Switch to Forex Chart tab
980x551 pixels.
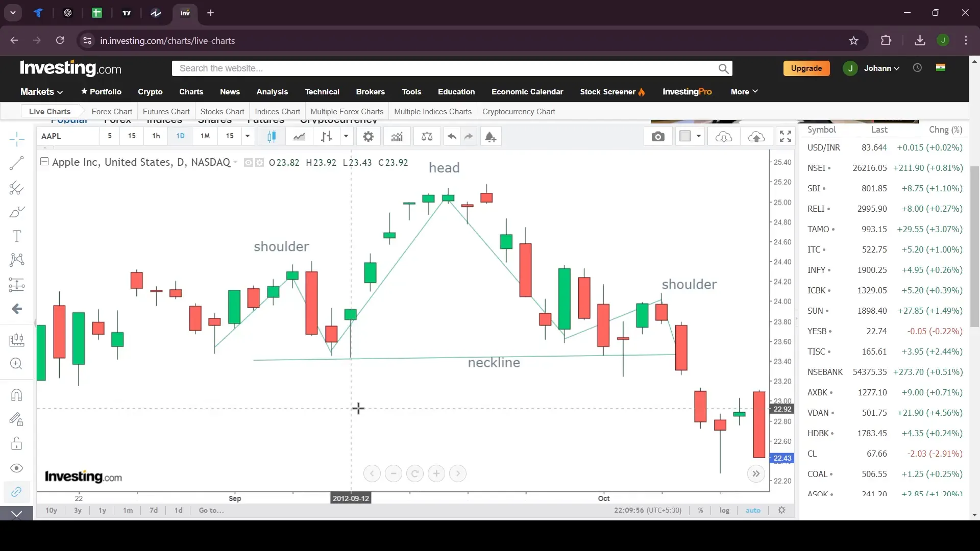[112, 112]
